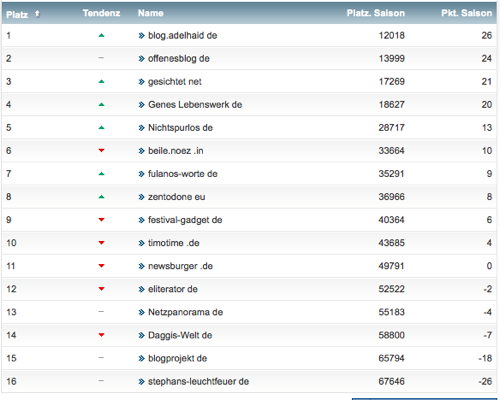The width and height of the screenshot is (500, 400).
Task: Select points value 0 for newsburger
Action: tap(489, 266)
